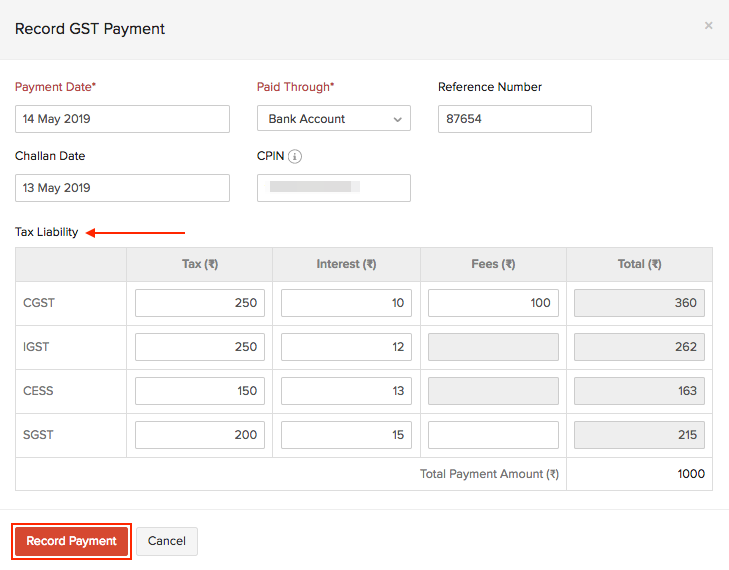The height and width of the screenshot is (570, 729).
Task: Edit the IGST Tax amount field
Action: point(199,347)
